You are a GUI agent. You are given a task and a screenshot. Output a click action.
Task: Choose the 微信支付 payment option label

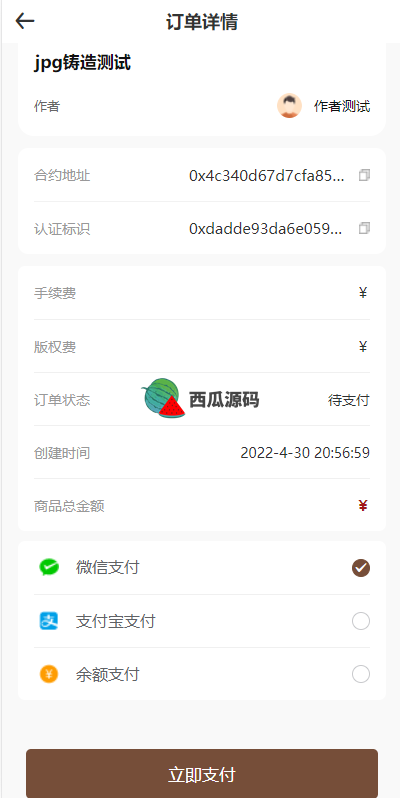coord(107,567)
